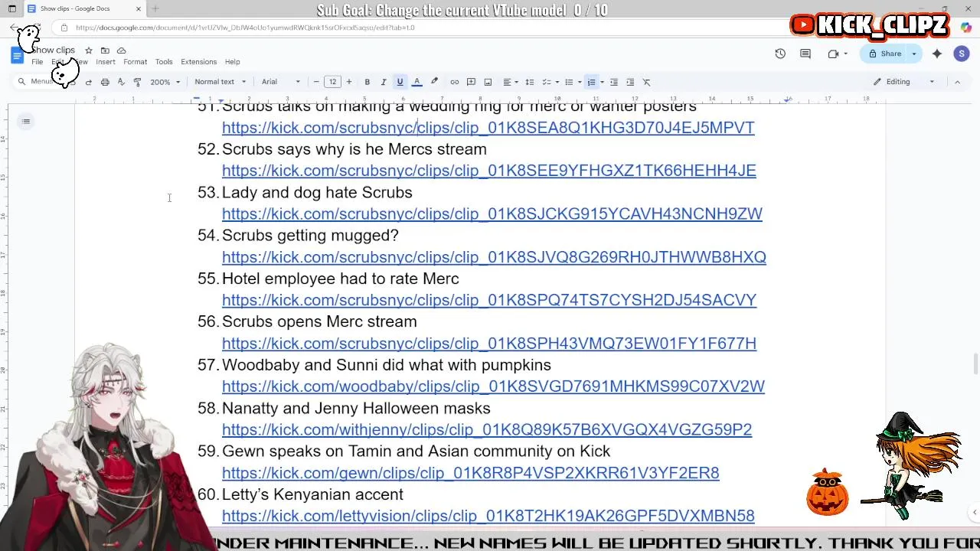Click the Gemini sparkle icon
This screenshot has width=980, height=551.
[x=937, y=54]
